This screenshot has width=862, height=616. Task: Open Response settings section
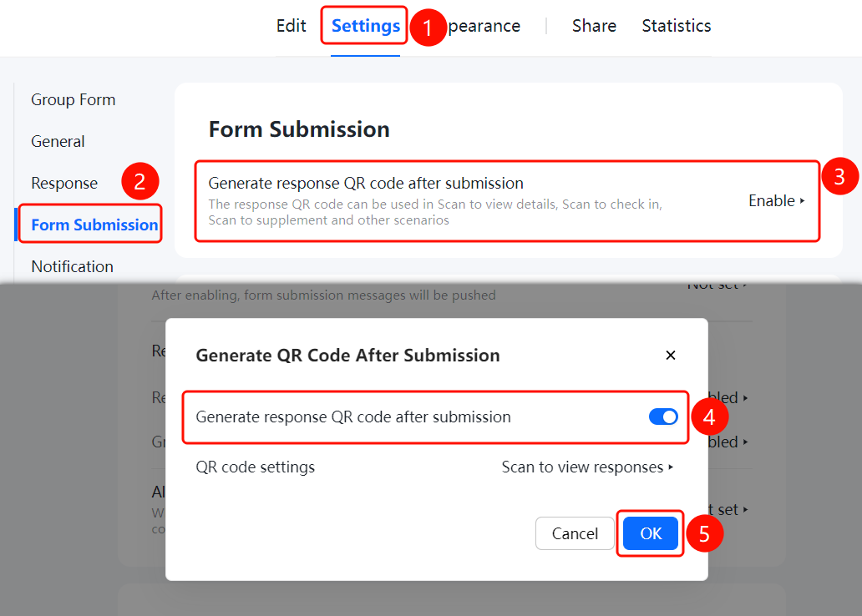(64, 183)
